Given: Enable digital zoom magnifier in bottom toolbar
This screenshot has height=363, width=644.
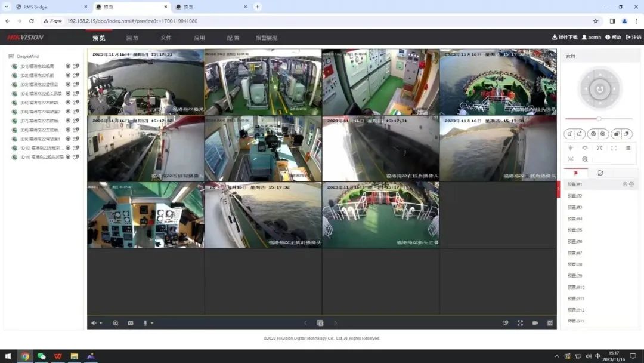Looking at the screenshot, I should [x=116, y=323].
